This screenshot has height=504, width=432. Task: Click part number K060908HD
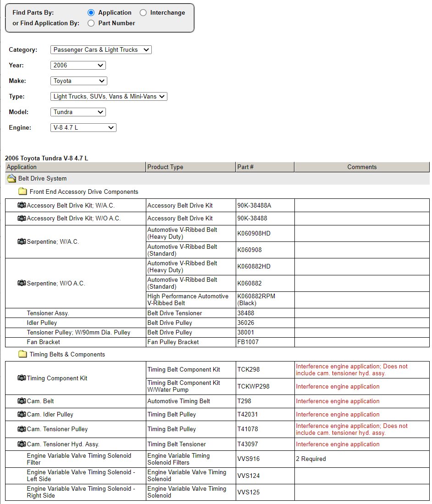254,233
